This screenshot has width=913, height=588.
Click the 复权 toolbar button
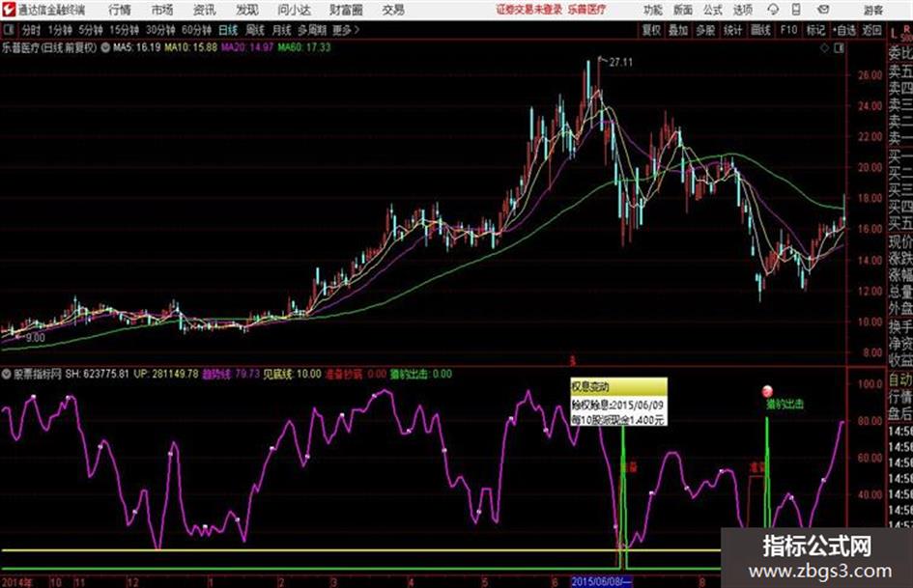(x=651, y=30)
